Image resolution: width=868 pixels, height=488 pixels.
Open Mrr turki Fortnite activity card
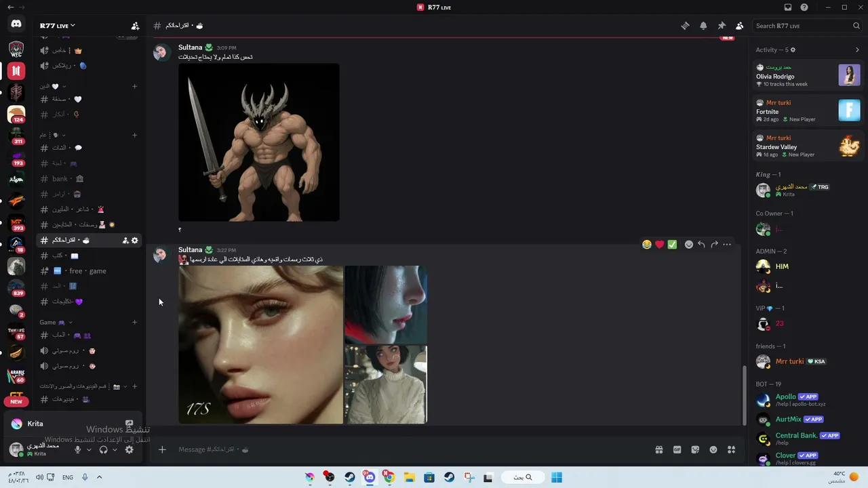point(808,110)
